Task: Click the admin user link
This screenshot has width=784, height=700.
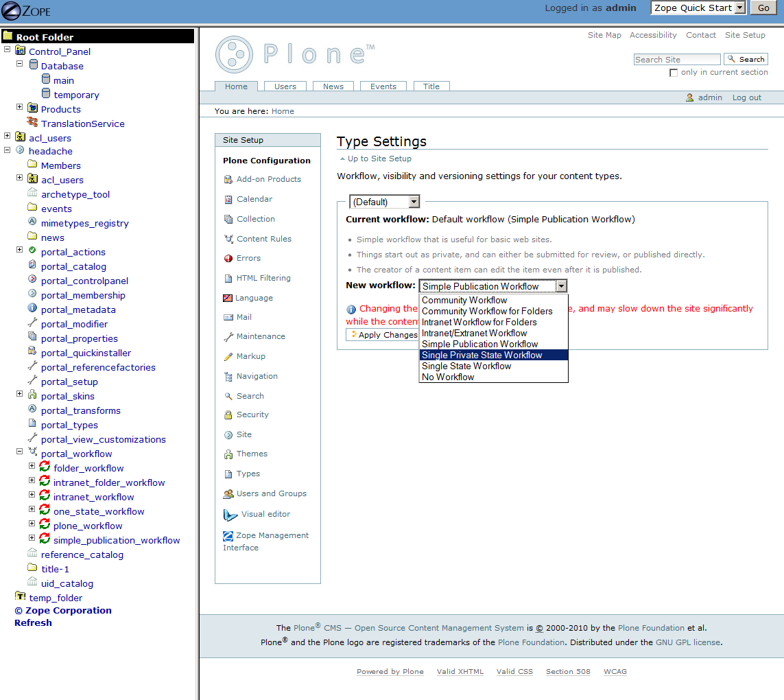Action: [710, 97]
